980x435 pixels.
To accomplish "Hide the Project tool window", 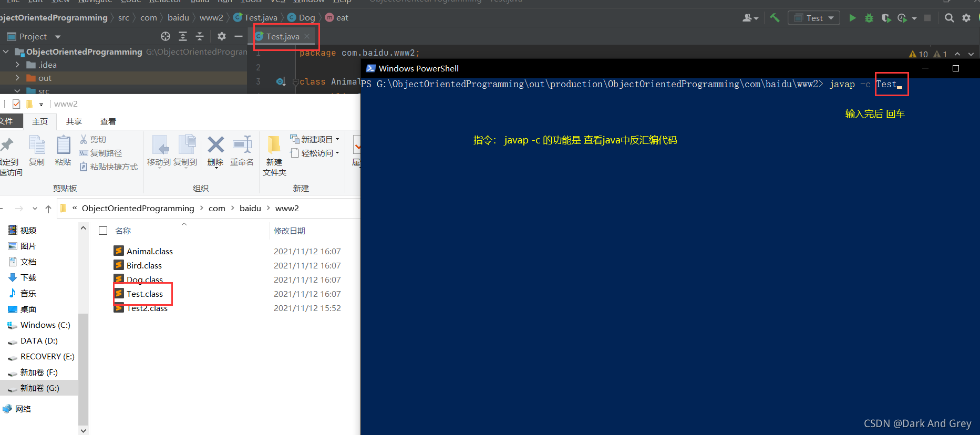I will tap(238, 36).
